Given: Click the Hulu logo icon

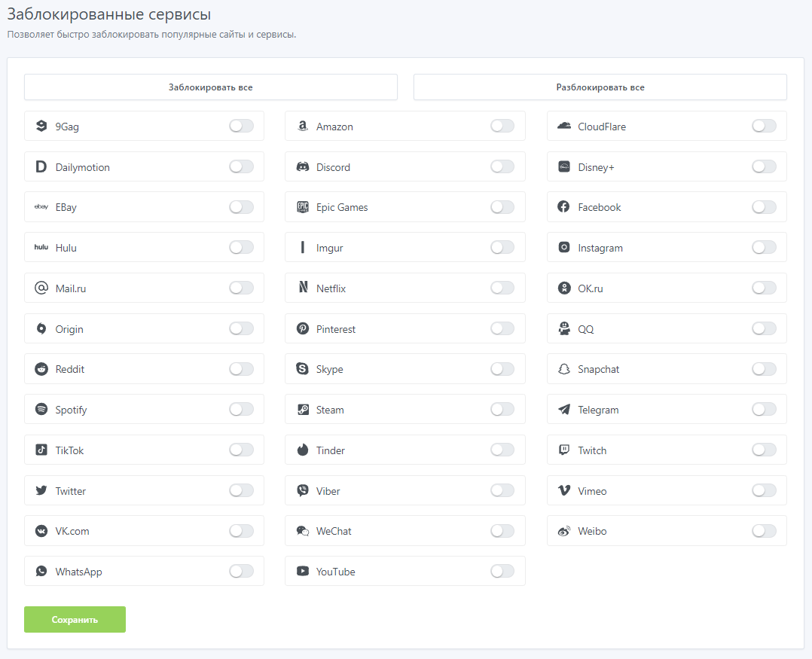Looking at the screenshot, I should 41,248.
